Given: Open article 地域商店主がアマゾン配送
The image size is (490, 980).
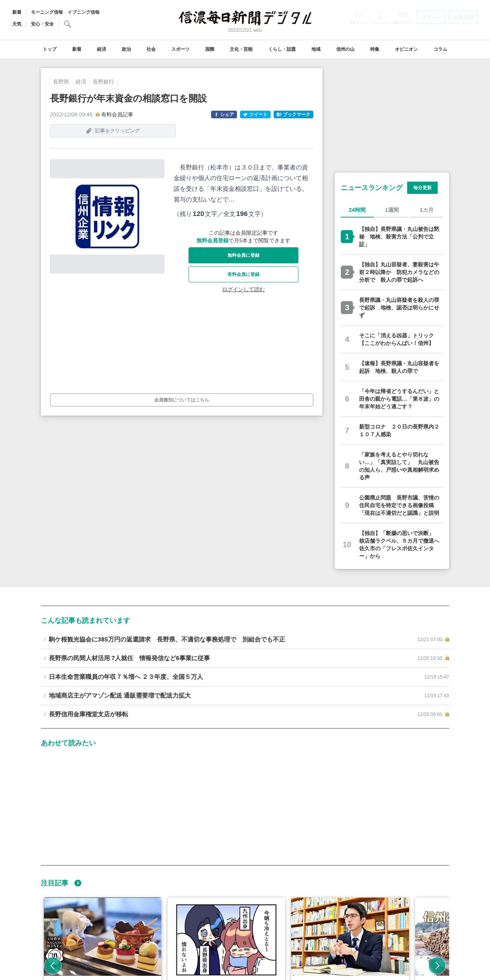Looking at the screenshot, I should tap(245, 695).
